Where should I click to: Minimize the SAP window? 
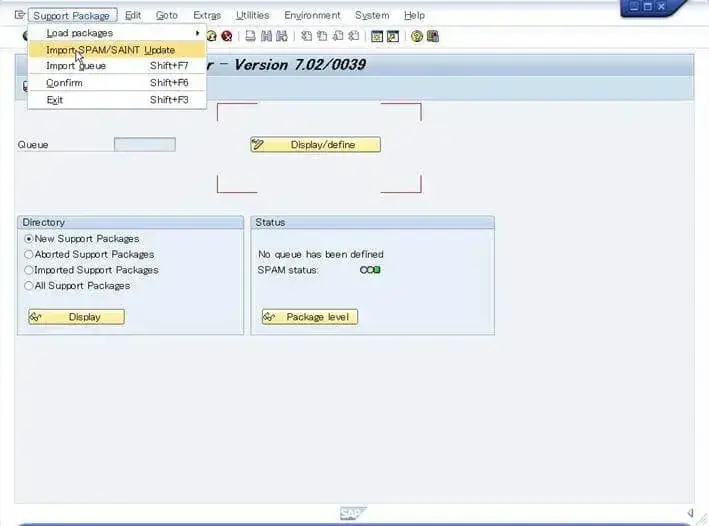tap(634, 6)
